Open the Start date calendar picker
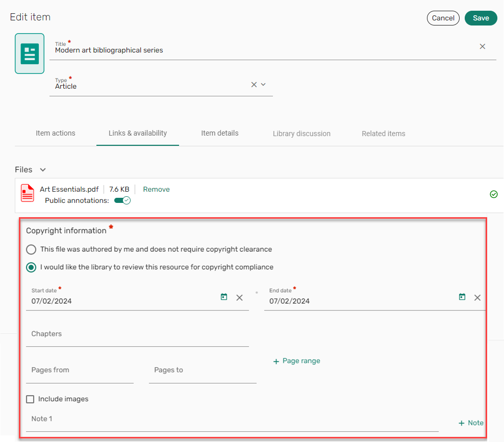 [x=224, y=297]
